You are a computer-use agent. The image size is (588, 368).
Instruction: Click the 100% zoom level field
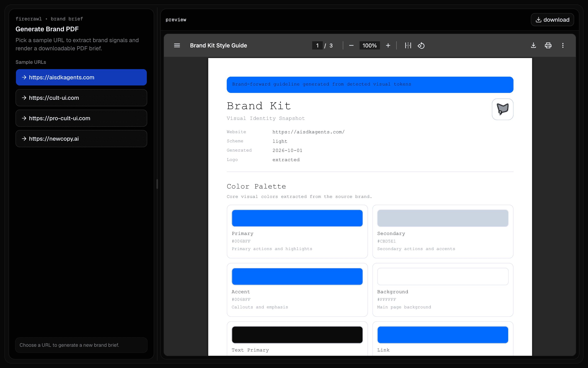(x=370, y=46)
